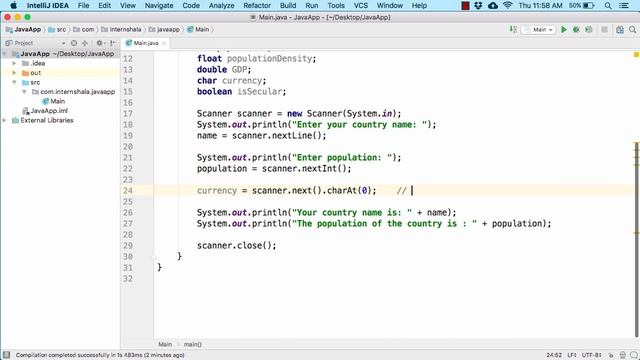640x360 pixels.
Task: Click the Wi-Fi status icon
Action: pyautogui.click(x=508, y=6)
